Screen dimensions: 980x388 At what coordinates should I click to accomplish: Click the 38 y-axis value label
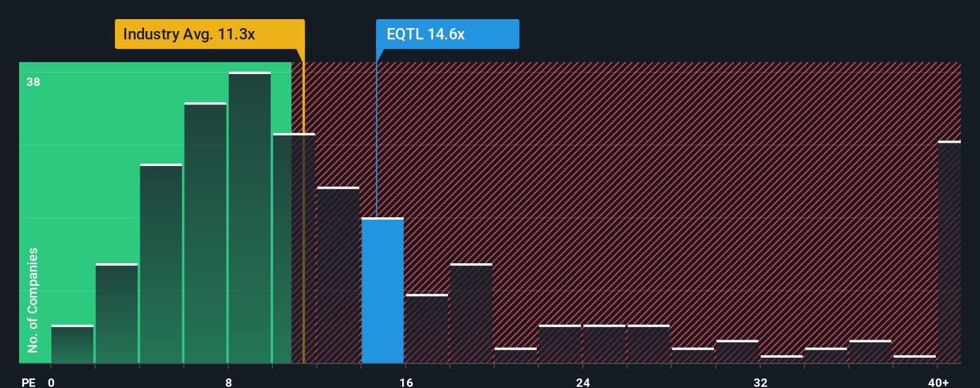coord(33,82)
